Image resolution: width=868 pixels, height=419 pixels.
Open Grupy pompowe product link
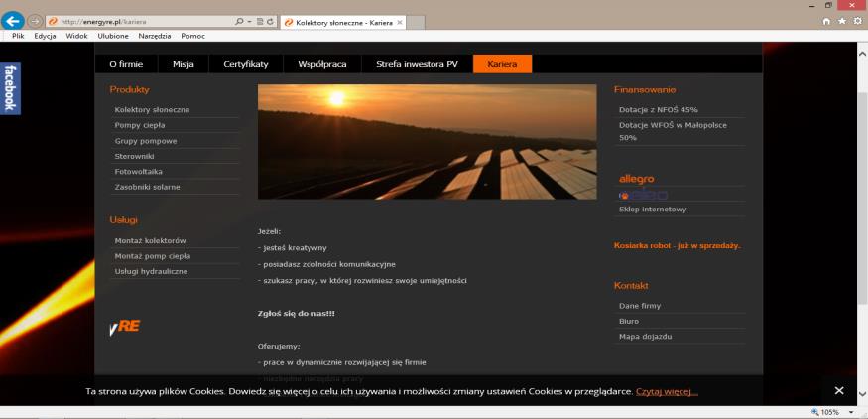tap(146, 141)
